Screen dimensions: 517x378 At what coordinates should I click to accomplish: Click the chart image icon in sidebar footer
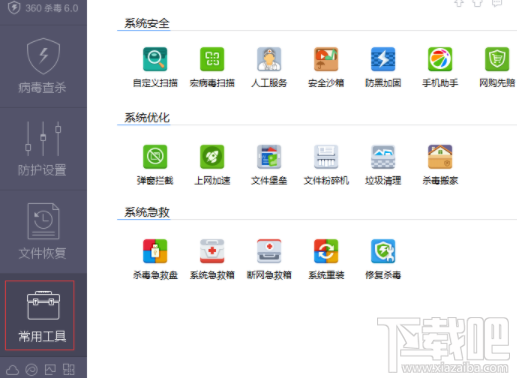[x=50, y=370]
